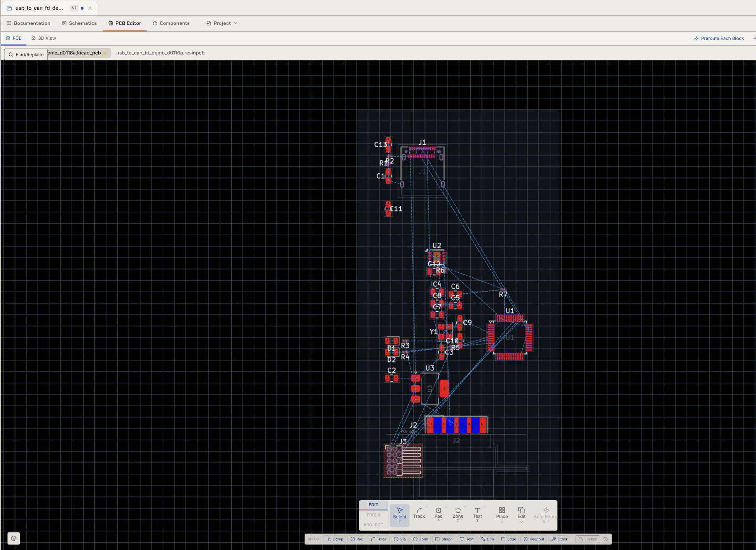The image size is (756, 550).
Task: Toggle Via selection filter
Action: coord(400,539)
